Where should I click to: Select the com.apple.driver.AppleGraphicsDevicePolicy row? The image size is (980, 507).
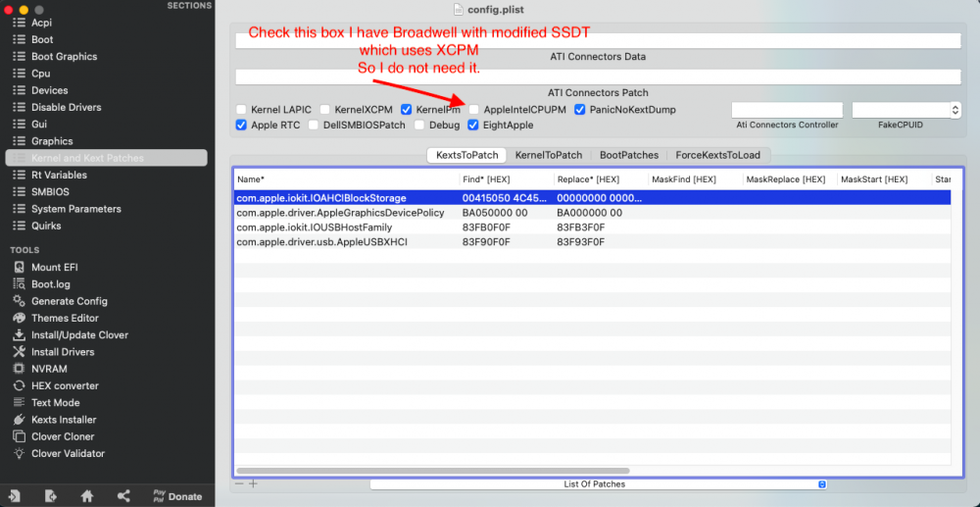point(593,213)
